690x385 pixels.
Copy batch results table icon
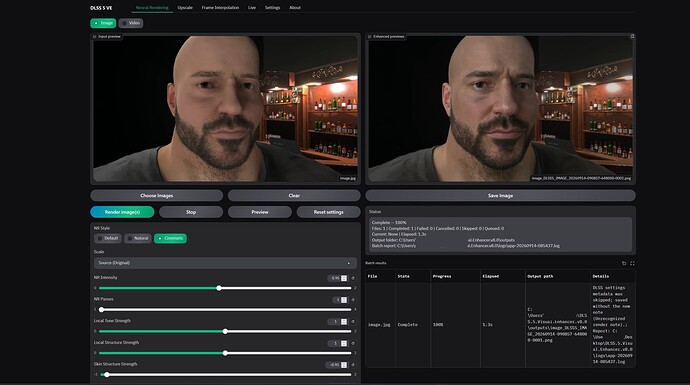pyautogui.click(x=624, y=263)
